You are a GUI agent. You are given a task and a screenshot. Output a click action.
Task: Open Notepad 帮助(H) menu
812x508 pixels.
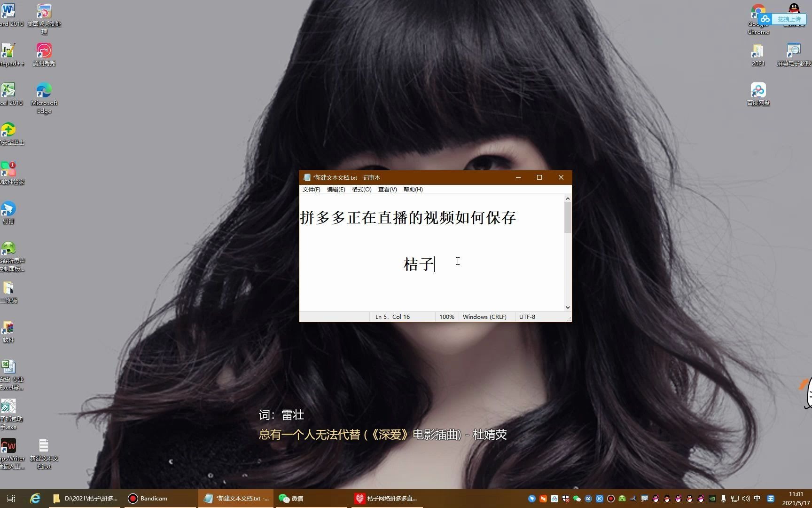(x=413, y=190)
